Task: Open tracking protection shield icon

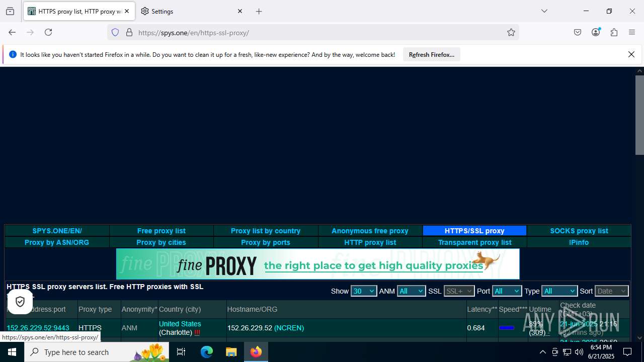Action: click(x=115, y=32)
